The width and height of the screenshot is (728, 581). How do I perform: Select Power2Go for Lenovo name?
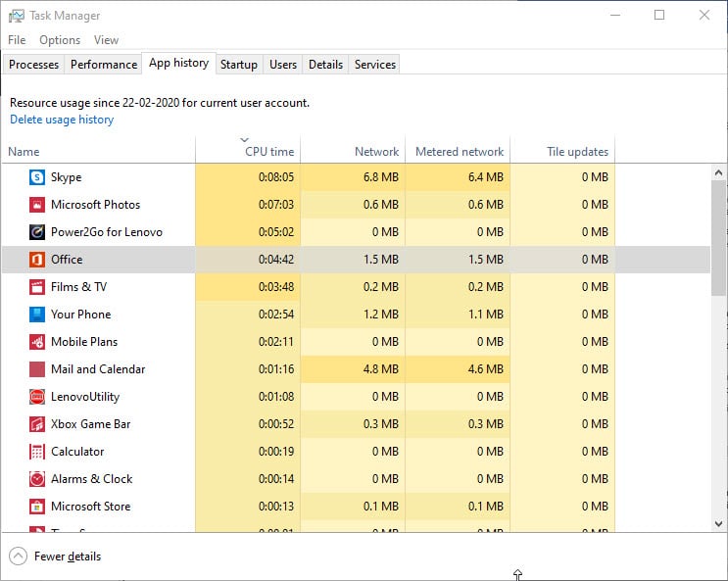[x=107, y=232]
